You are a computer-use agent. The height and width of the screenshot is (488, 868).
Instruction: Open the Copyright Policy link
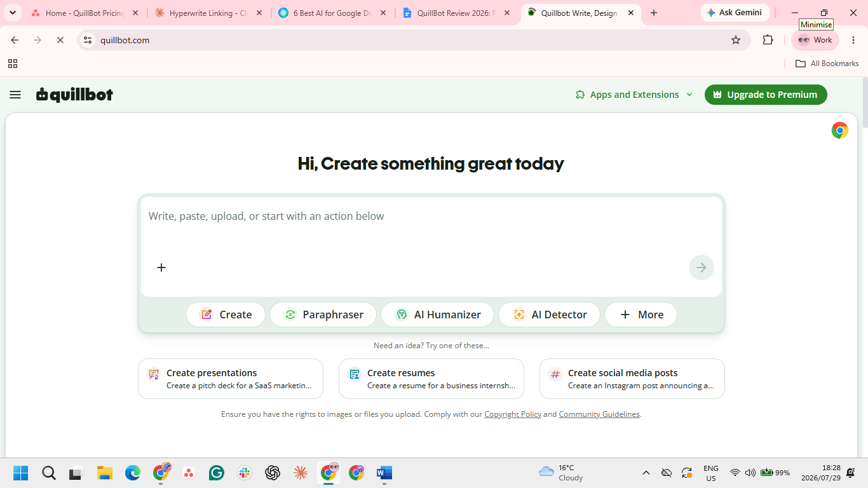pos(513,414)
